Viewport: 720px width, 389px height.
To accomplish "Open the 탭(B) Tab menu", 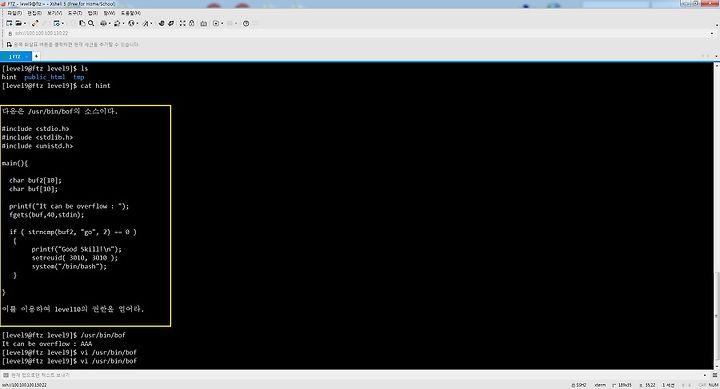I will pyautogui.click(x=93, y=13).
